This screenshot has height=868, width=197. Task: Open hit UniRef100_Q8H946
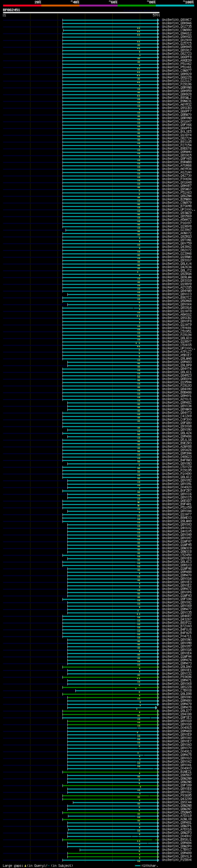[177, 23]
